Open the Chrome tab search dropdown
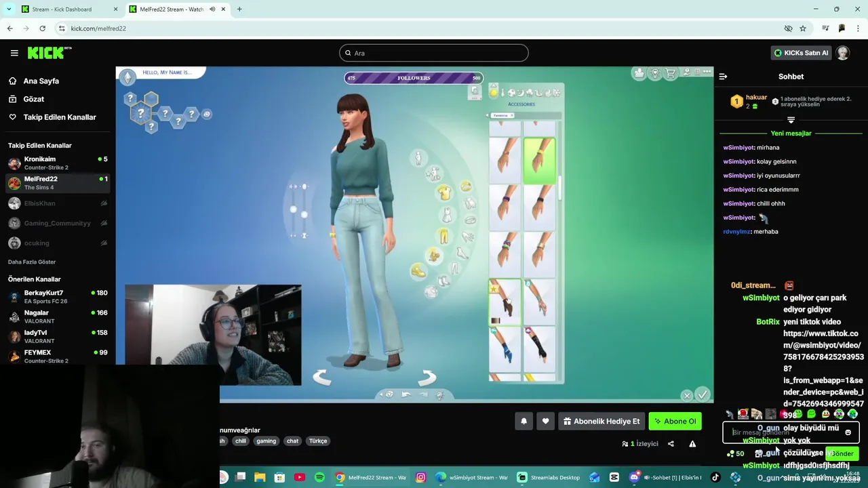This screenshot has width=868, height=488. [x=9, y=9]
